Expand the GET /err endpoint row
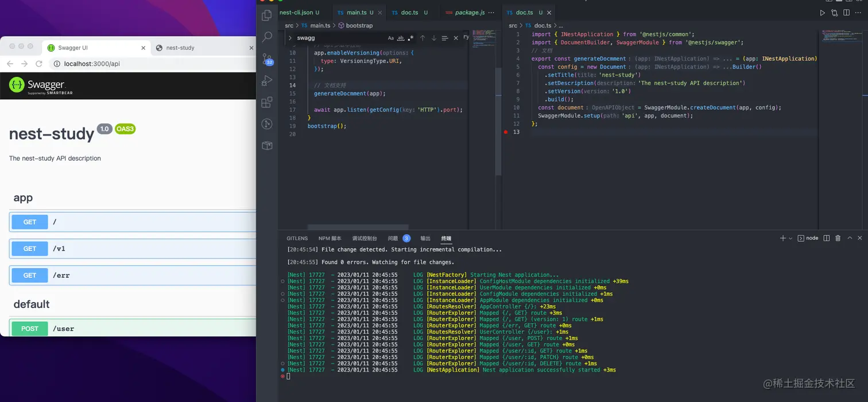This screenshot has width=868, height=402. [x=133, y=276]
